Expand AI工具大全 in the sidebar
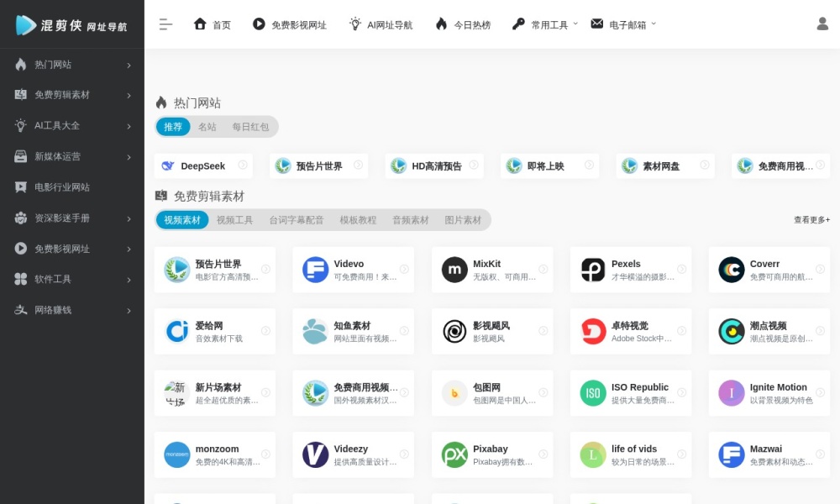The width and height of the screenshot is (840, 504). click(x=72, y=126)
